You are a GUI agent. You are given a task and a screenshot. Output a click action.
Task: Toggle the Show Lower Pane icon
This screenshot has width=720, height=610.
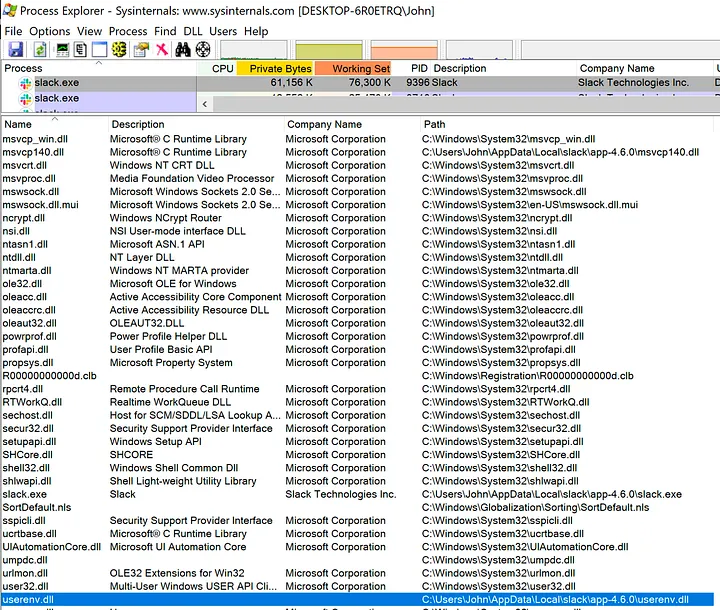[x=99, y=49]
